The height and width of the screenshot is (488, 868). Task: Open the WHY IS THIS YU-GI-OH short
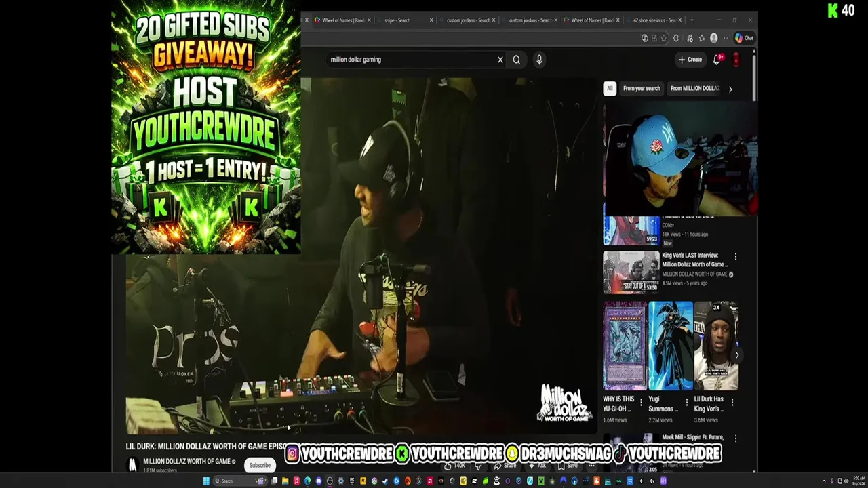click(625, 346)
